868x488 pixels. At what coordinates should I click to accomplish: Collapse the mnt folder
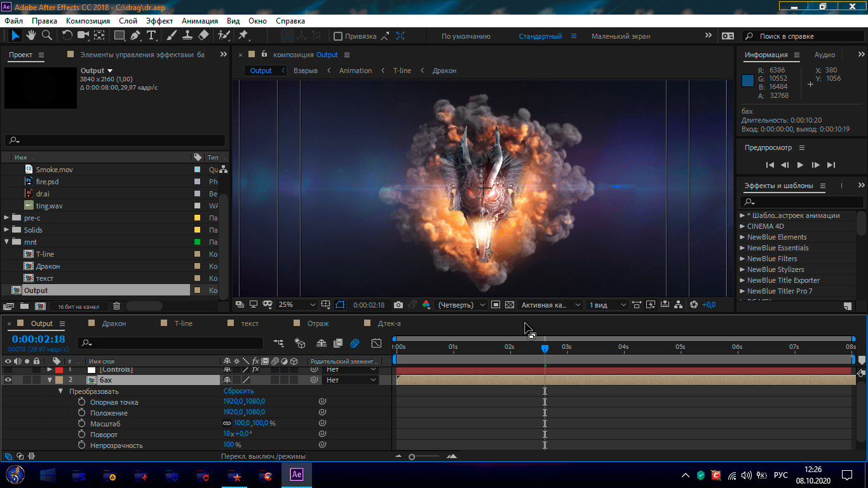tap(7, 242)
